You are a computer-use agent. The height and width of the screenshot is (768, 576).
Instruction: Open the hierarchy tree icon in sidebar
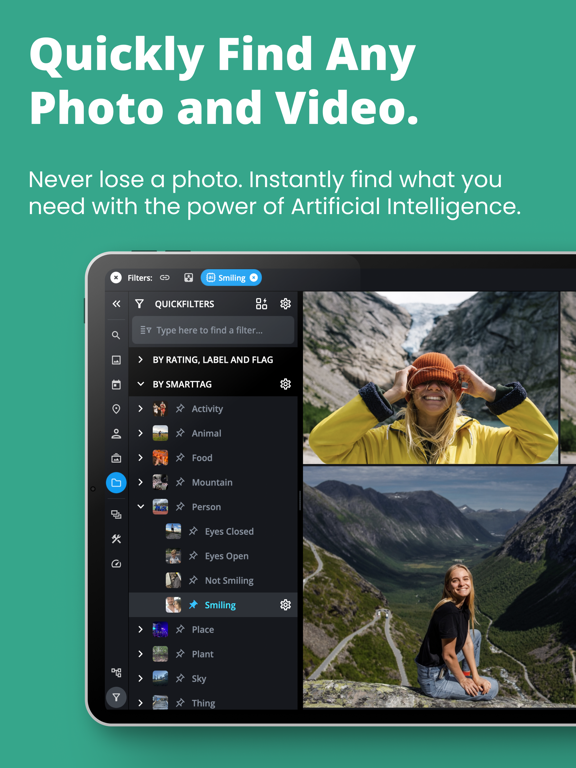pos(116,672)
